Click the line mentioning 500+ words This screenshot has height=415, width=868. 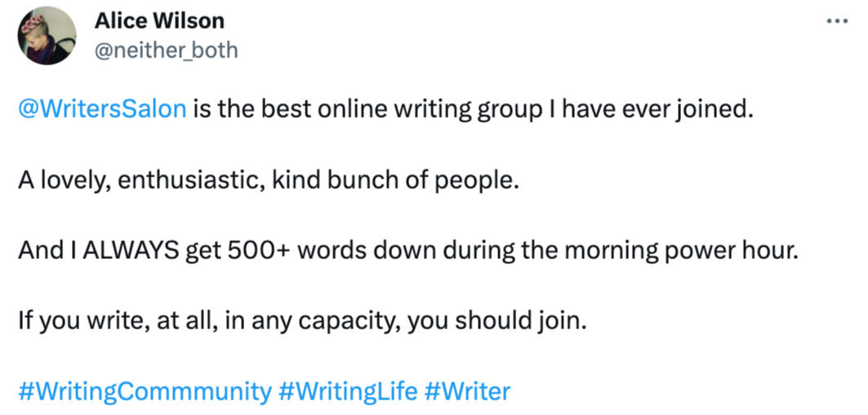pos(406,250)
